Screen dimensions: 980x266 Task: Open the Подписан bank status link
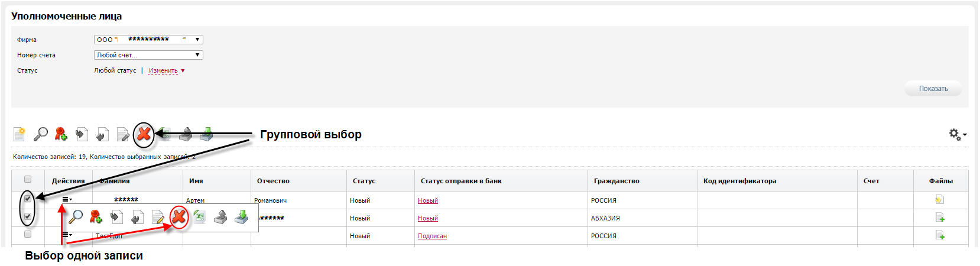point(432,236)
